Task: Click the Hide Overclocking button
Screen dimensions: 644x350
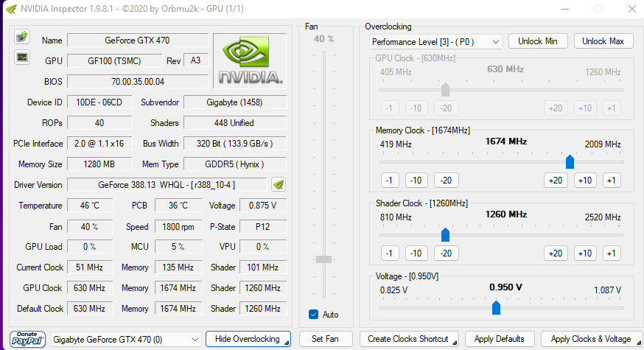Action: click(x=248, y=339)
